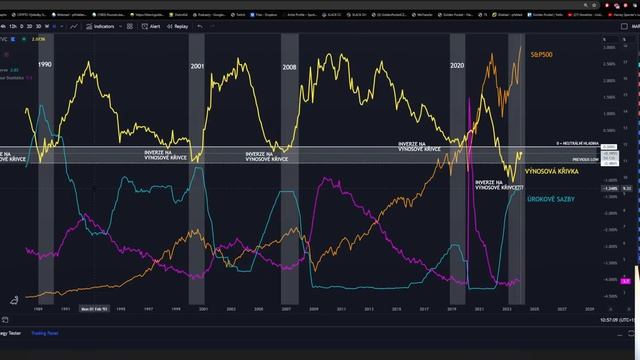This screenshot has width=640, height=360.
Task: Click the 0 = NEUTRÁLNÍ HLADINA annotation
Action: coord(577,144)
